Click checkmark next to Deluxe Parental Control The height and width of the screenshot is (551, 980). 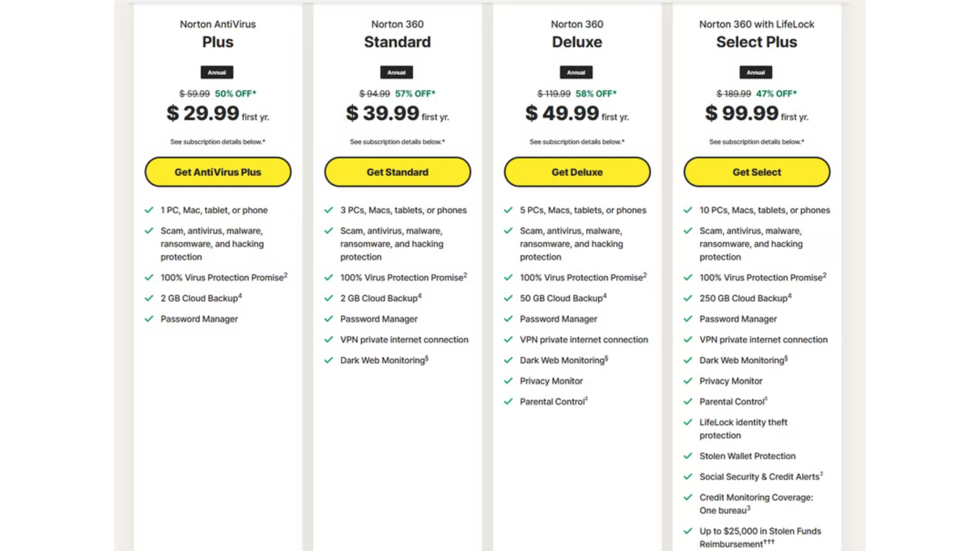[508, 402]
